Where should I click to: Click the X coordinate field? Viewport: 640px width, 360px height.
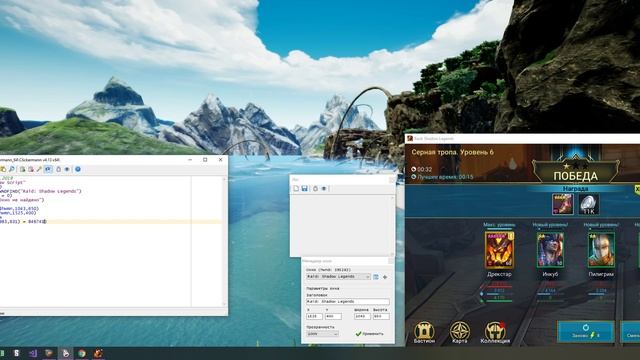pos(314,316)
